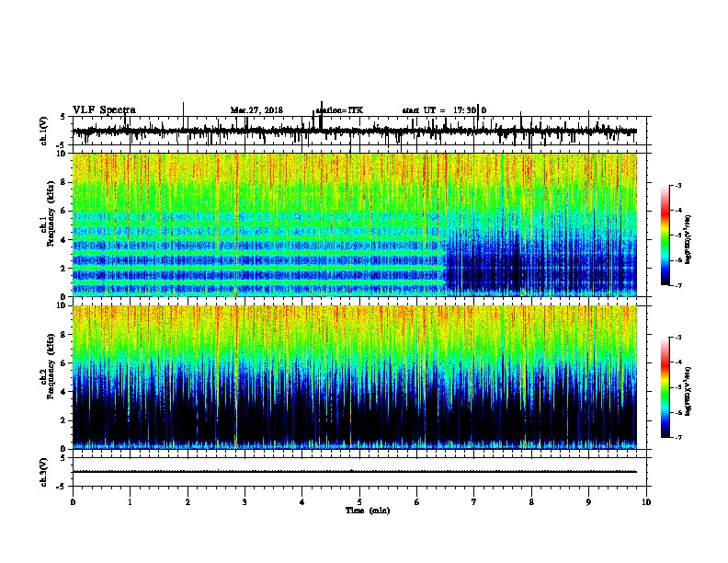Click the ch.3 flat voltage trace
Image resolution: width=728 pixels, height=563 pixels.
355,472
